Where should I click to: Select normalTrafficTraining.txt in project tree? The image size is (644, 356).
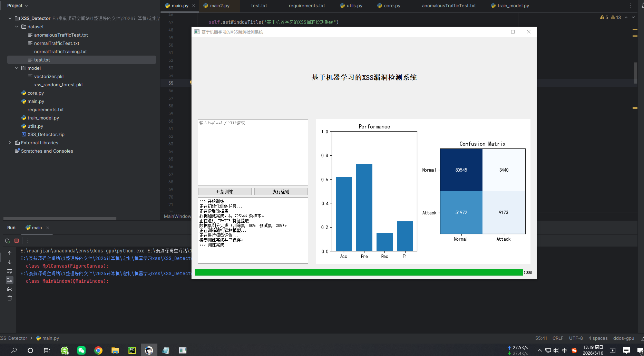point(60,51)
